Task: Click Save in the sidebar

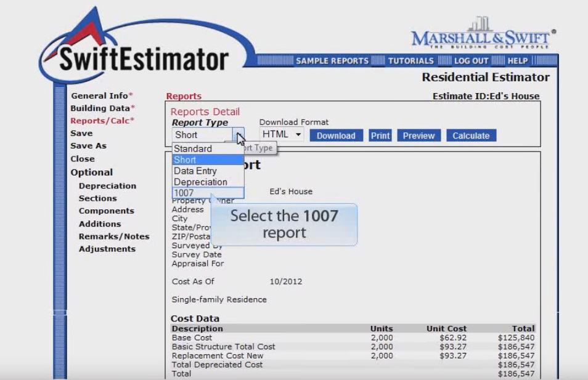Action: pyautogui.click(x=81, y=133)
